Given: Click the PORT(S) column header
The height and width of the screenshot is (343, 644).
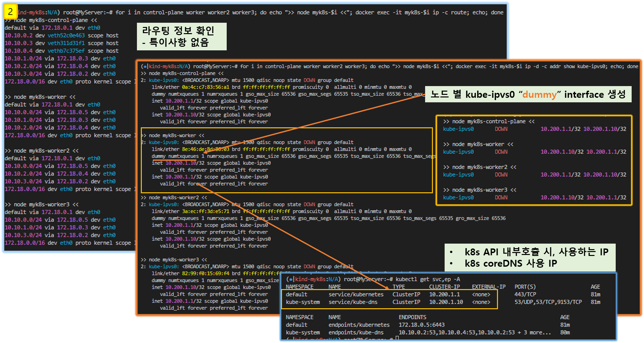Looking at the screenshot, I should tap(525, 287).
